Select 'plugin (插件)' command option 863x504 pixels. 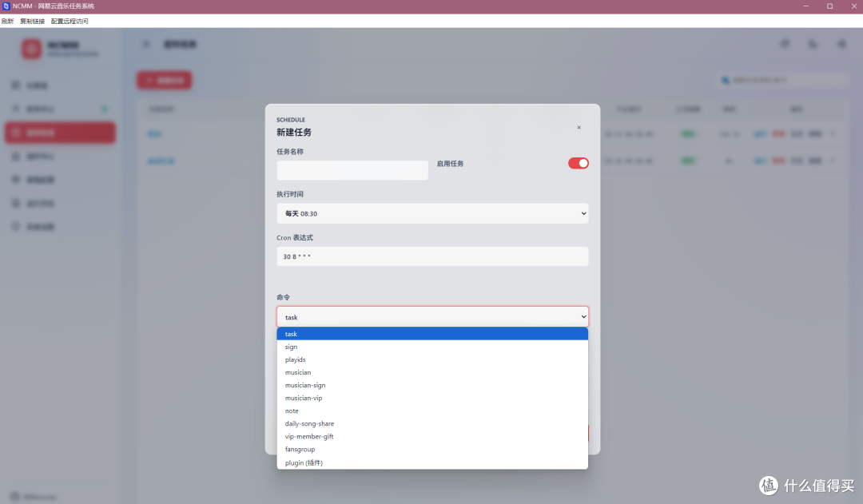(432, 462)
